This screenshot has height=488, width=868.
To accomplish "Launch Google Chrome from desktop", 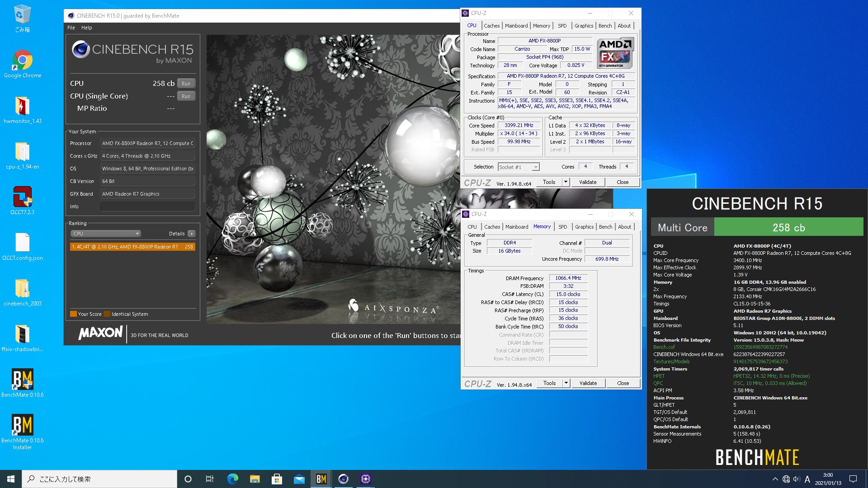I will 22,64.
